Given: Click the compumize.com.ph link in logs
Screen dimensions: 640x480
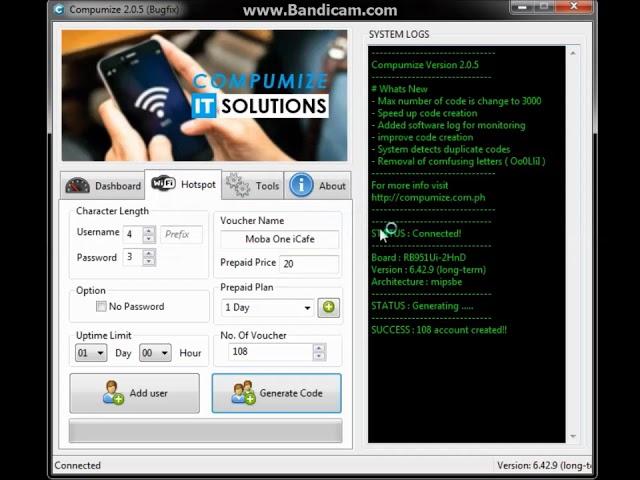Looking at the screenshot, I should point(428,198).
